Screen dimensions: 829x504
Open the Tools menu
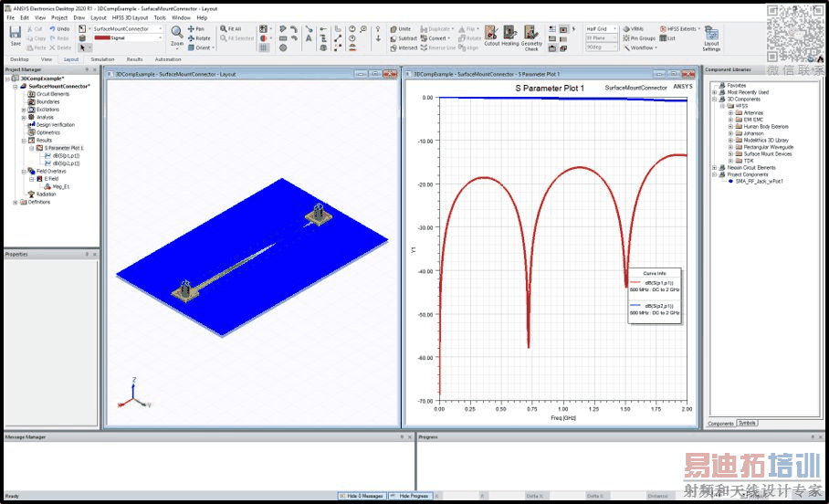tap(160, 17)
